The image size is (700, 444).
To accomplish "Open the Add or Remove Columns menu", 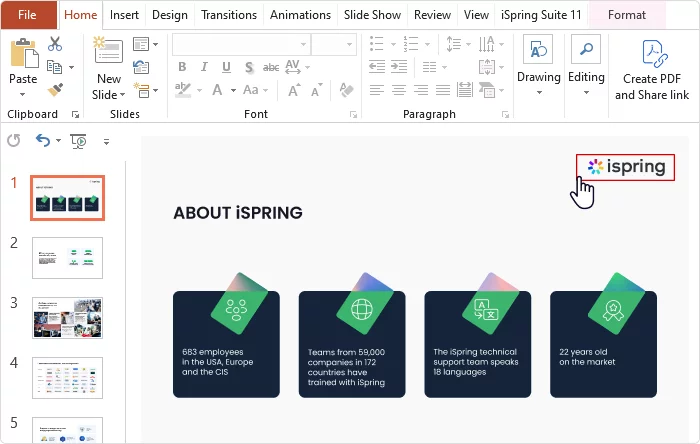I will click(x=429, y=67).
